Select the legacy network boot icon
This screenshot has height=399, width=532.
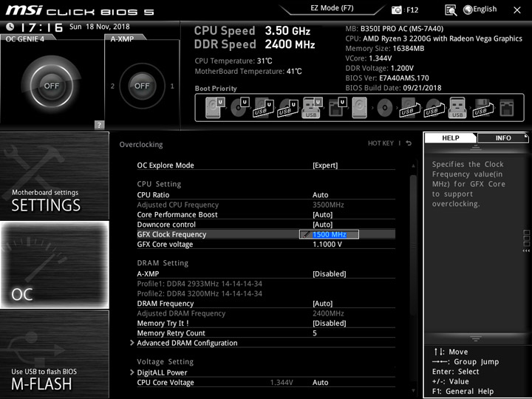pos(507,108)
